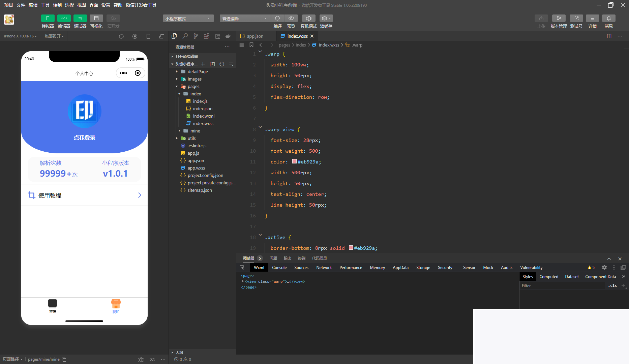Click the #eb929a color swatch on line 11
The image size is (629, 364).
click(294, 162)
